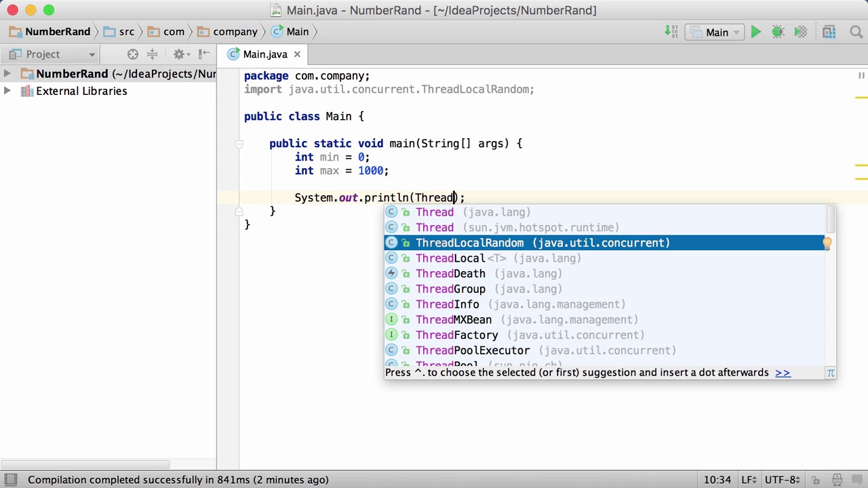868x488 pixels.
Task: Toggle the read-only lock icon
Action: (x=816, y=480)
